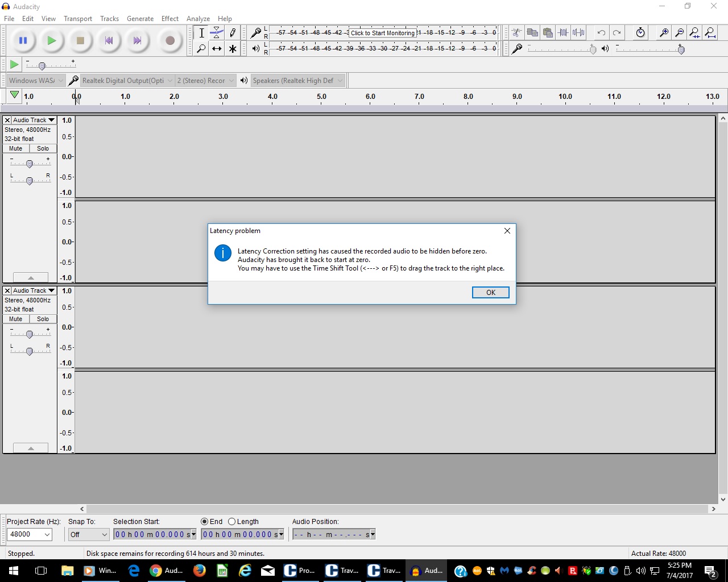Image resolution: width=728 pixels, height=582 pixels.
Task: Close the first Audio Track with its X
Action: 7,120
